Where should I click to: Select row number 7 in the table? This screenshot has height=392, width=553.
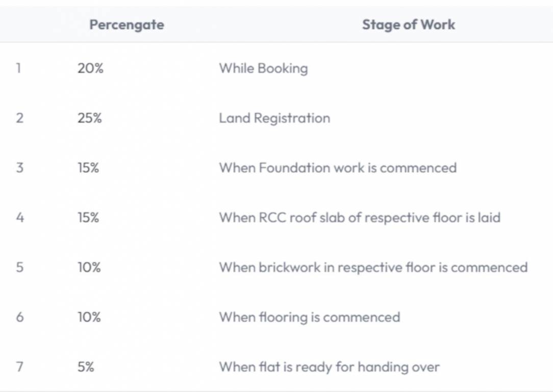19,366
